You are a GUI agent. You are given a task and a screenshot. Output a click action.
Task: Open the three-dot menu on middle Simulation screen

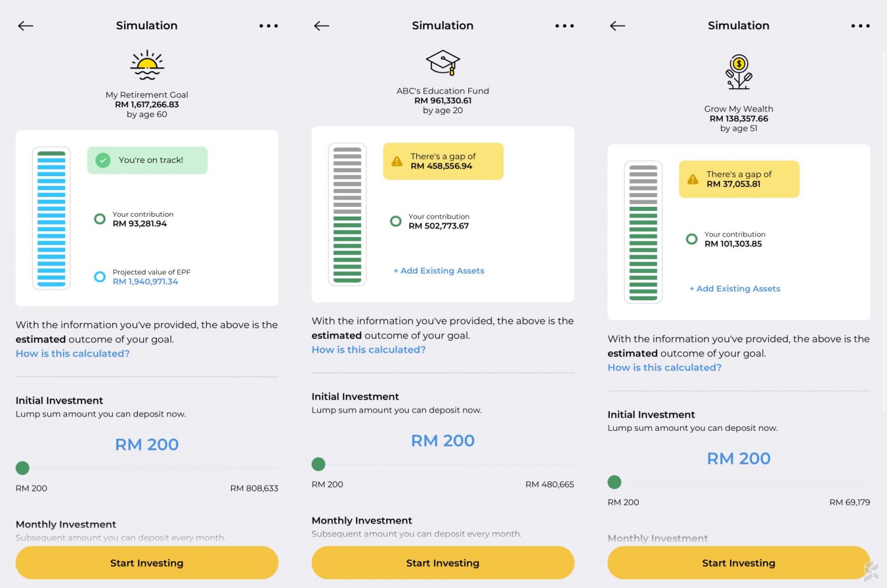pyautogui.click(x=564, y=25)
